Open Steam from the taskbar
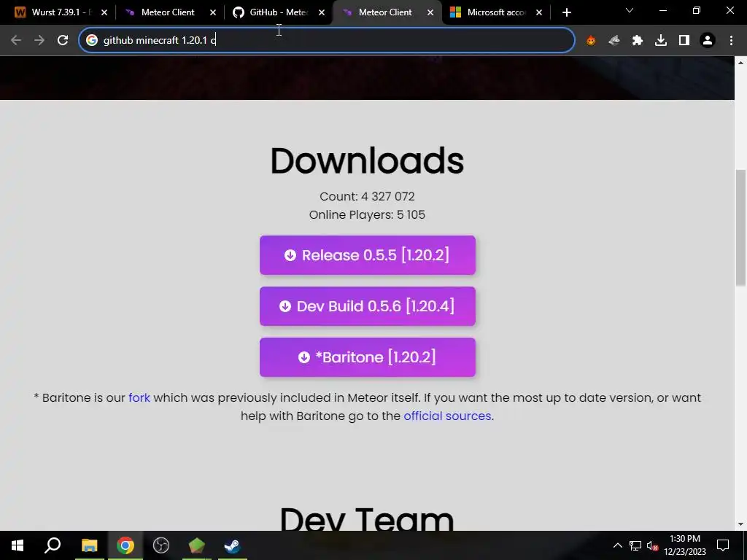 pyautogui.click(x=233, y=545)
